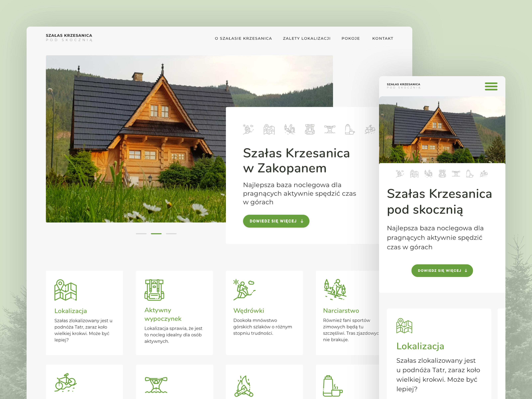Click the green bicycle icon card
This screenshot has height=399, width=532.
click(x=65, y=382)
